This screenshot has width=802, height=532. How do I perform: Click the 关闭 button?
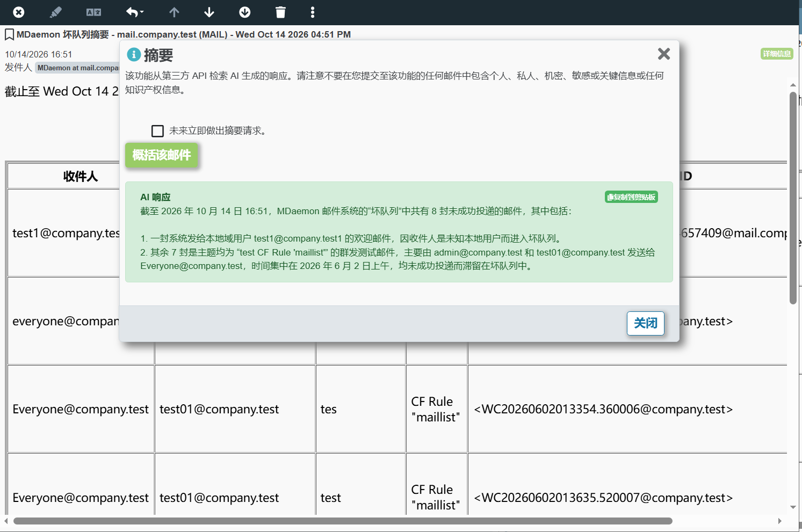click(646, 323)
